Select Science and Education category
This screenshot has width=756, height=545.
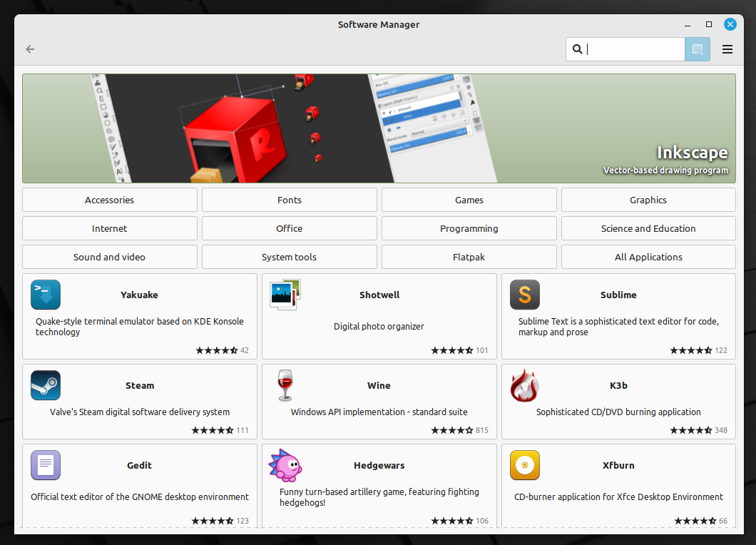(648, 228)
